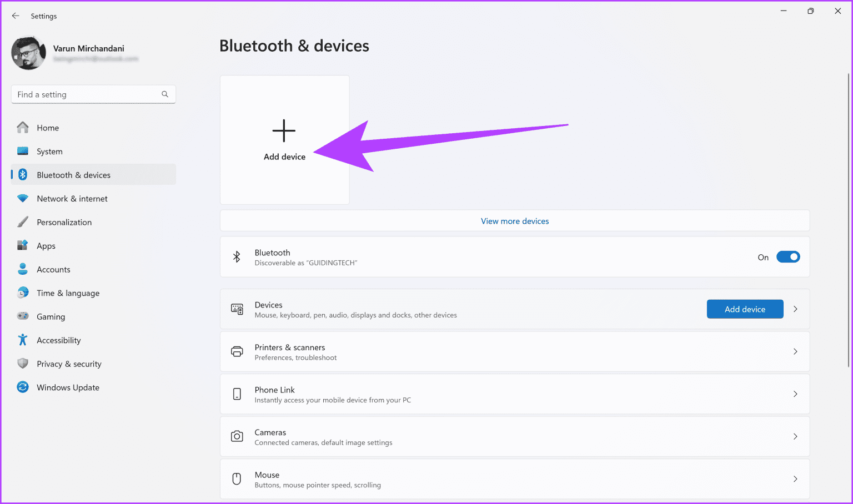Select the printer icon on Printers & scanners
The image size is (853, 504).
(x=237, y=351)
